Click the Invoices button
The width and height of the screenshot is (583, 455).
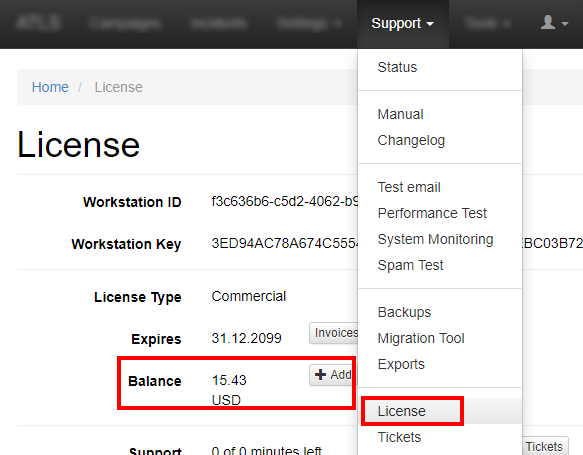pos(334,333)
